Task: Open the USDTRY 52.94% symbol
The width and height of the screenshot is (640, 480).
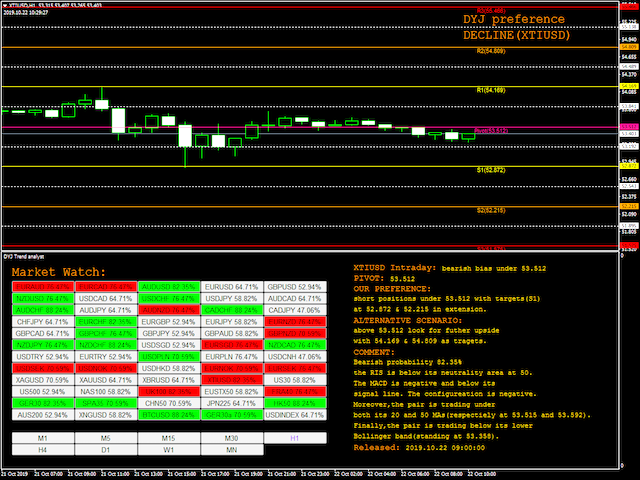Action: (42, 356)
